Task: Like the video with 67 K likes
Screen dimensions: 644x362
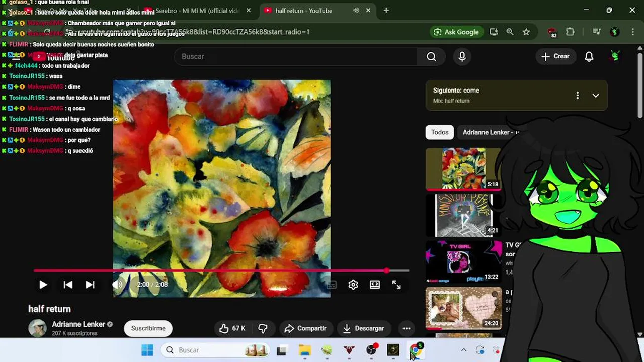Action: click(x=232, y=328)
